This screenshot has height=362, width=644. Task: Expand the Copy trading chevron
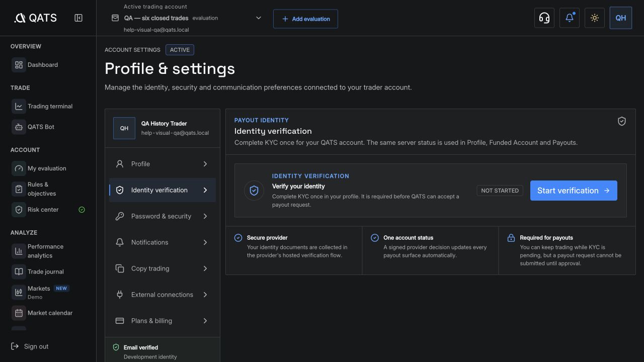[205, 268]
